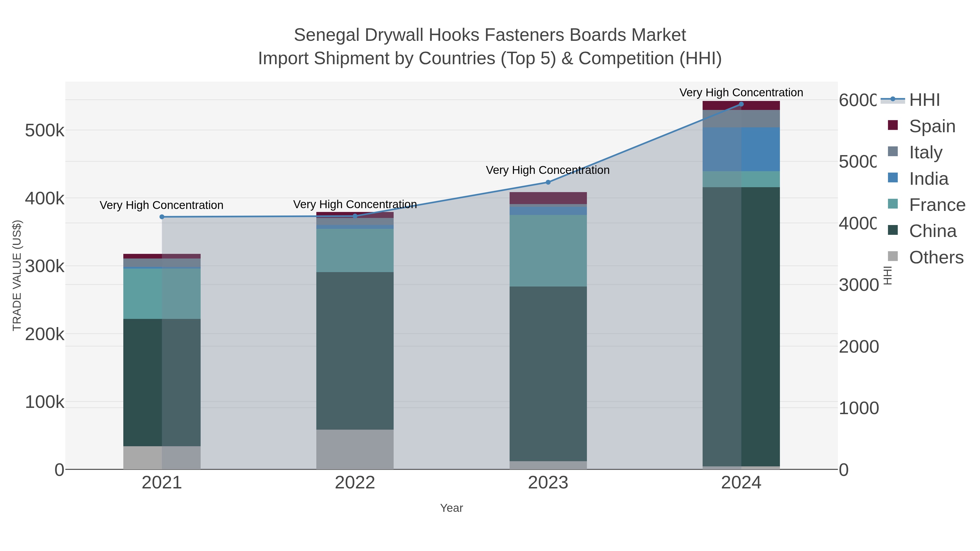The image size is (980, 551).
Task: Click the China segment of 2022 bar
Action: 355,351
